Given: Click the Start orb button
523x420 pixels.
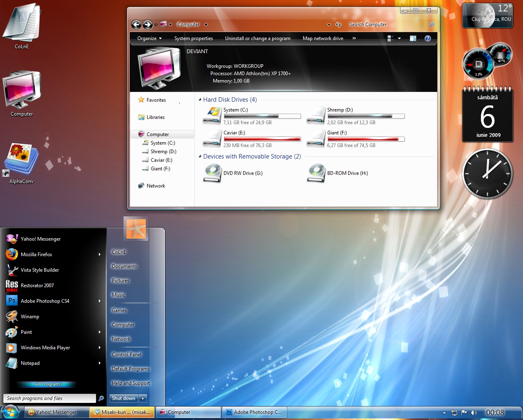Looking at the screenshot, I should pos(9,412).
